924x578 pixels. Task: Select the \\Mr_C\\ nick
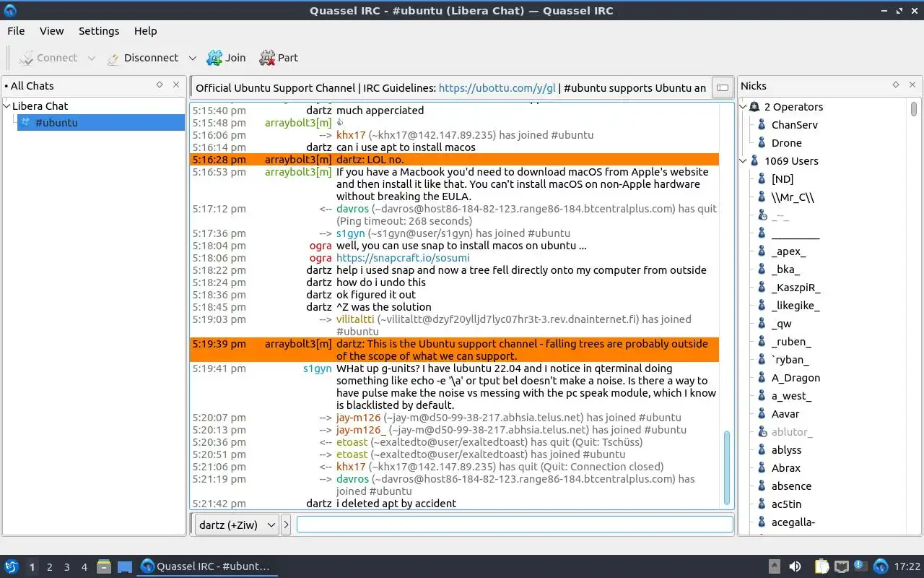[793, 197]
